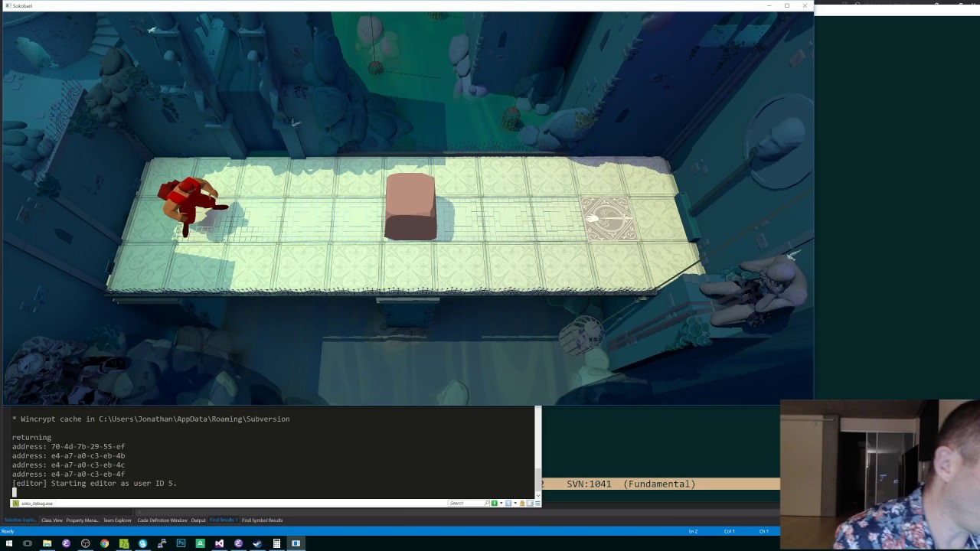Click the magnifier icon in the console search box

[x=487, y=503]
